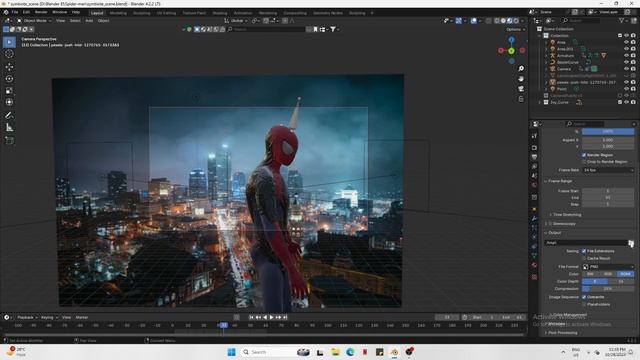Open the Object Mode dropdown
640x360 pixels.
[x=34, y=20]
